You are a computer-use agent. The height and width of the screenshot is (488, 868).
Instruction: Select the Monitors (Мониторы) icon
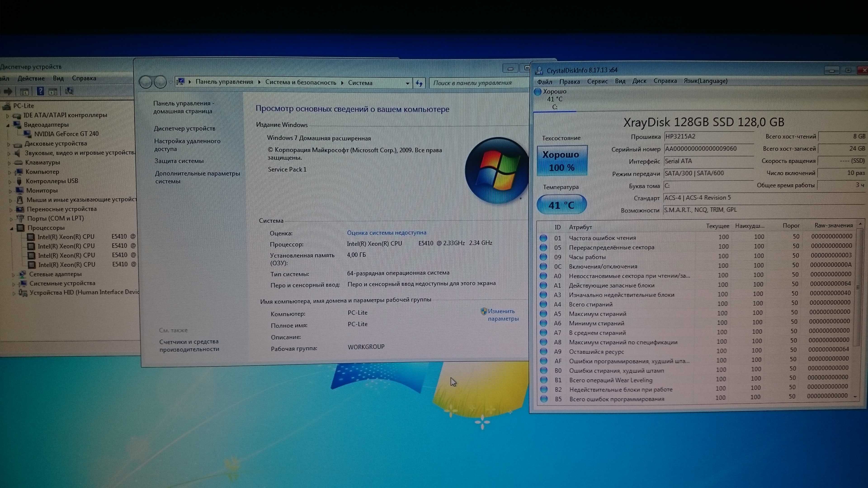click(19, 191)
